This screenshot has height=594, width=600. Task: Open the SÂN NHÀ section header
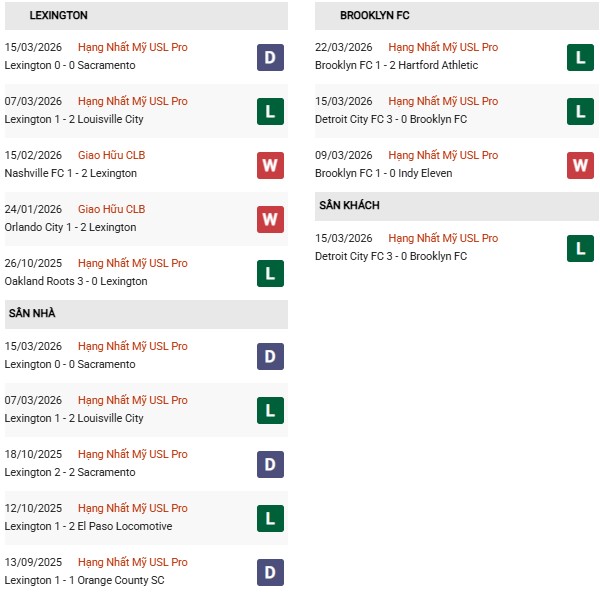[33, 314]
